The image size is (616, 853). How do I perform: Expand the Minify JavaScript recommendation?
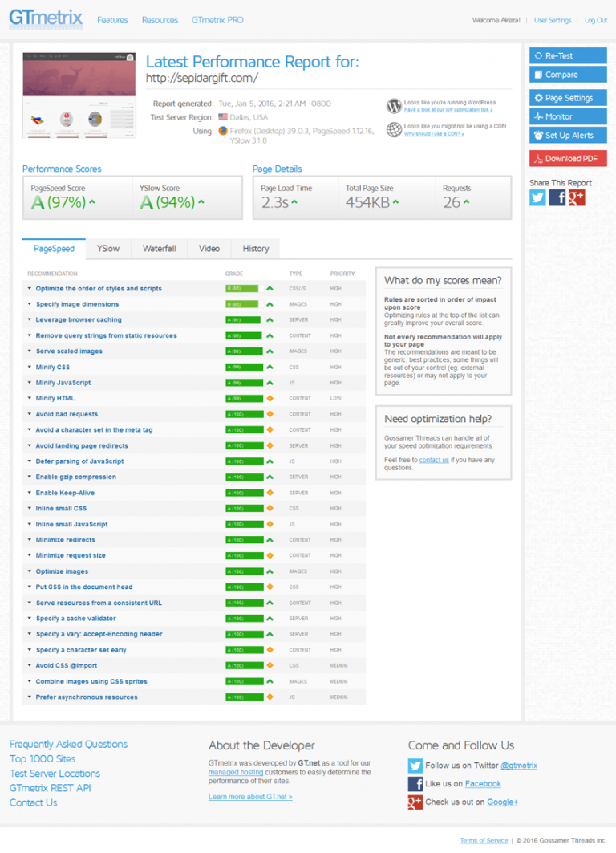point(63,383)
